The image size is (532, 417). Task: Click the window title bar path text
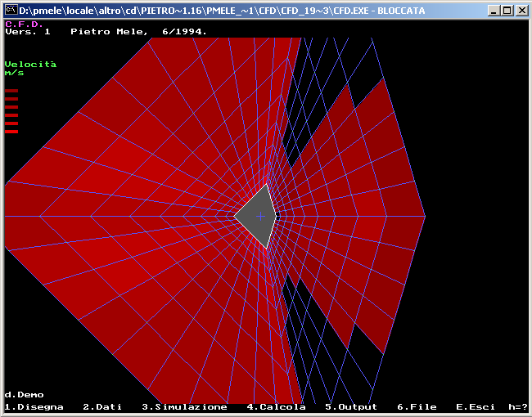coord(222,11)
